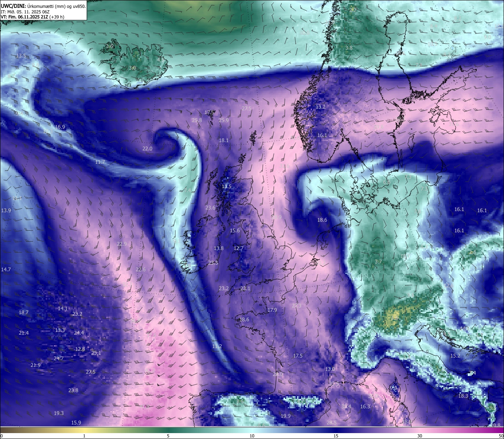
Task: Click the 13.2 value over southern Norway
Action: [x=321, y=107]
